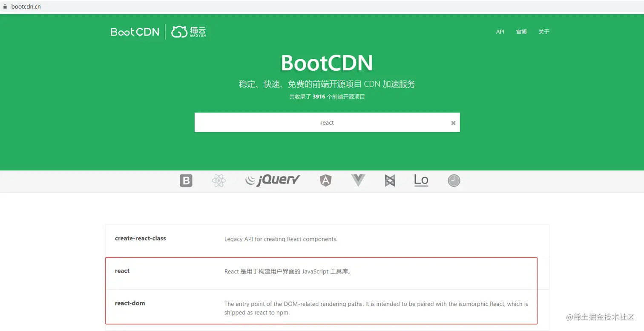Select the Moment clock icon shortcut
644x331 pixels.
pos(454,181)
